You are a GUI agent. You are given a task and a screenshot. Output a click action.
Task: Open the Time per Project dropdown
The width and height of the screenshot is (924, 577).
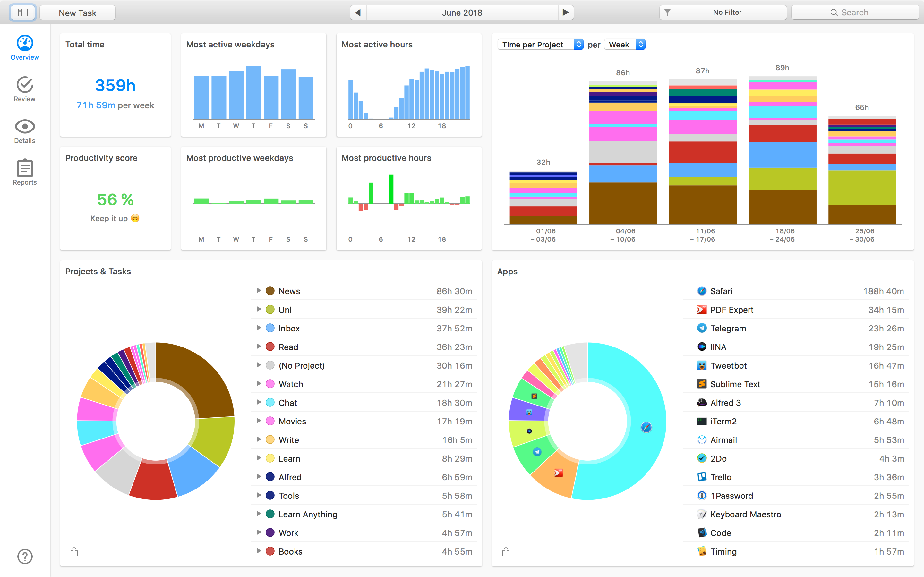(x=540, y=45)
